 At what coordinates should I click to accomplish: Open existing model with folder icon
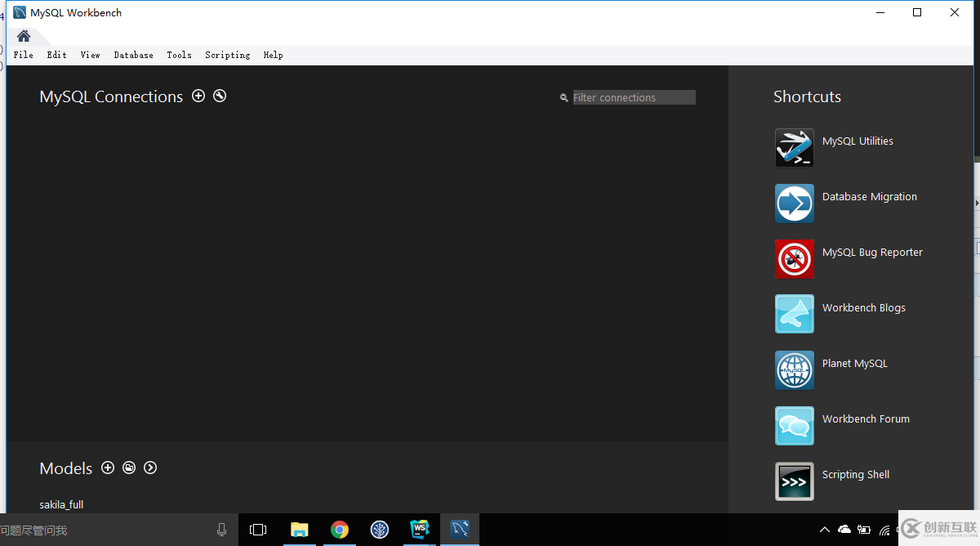coord(129,468)
